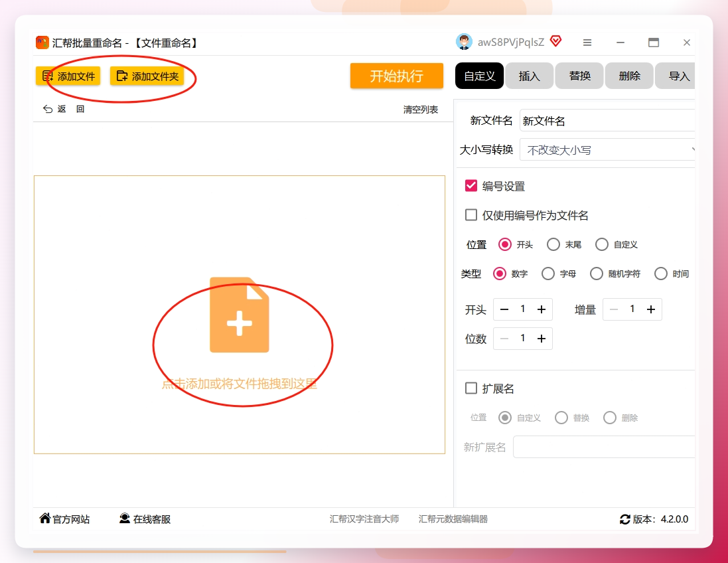Decrease the 位数 digit count
Image resolution: width=728 pixels, height=563 pixels.
pyautogui.click(x=504, y=339)
